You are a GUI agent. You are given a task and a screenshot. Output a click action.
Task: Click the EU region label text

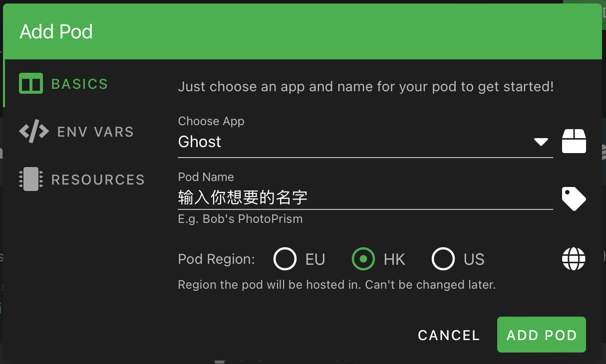tap(315, 260)
